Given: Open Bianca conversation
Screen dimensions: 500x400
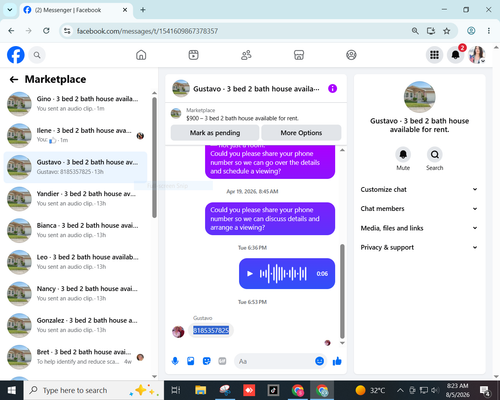Looking at the screenshot, I should (x=75, y=230).
